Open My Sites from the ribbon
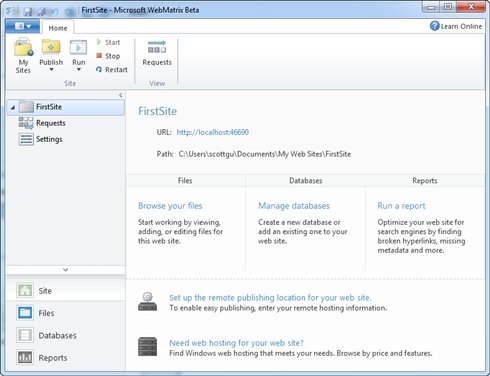Viewport: 490px width, 376px height. click(23, 56)
